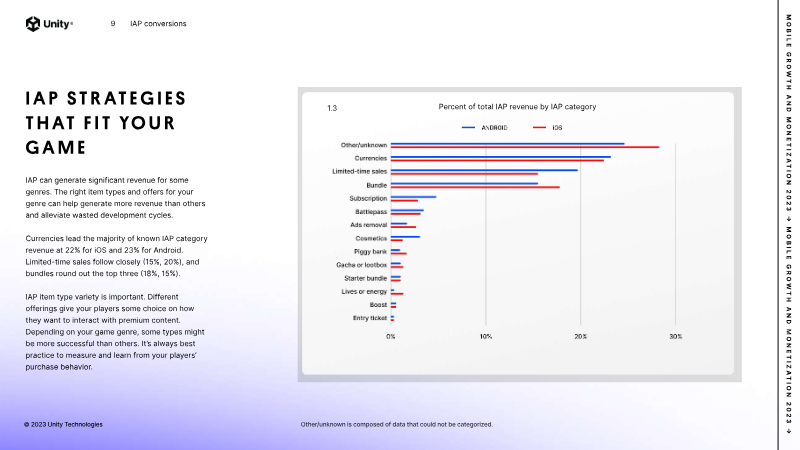Click the red iOS legend line

[x=538, y=128]
